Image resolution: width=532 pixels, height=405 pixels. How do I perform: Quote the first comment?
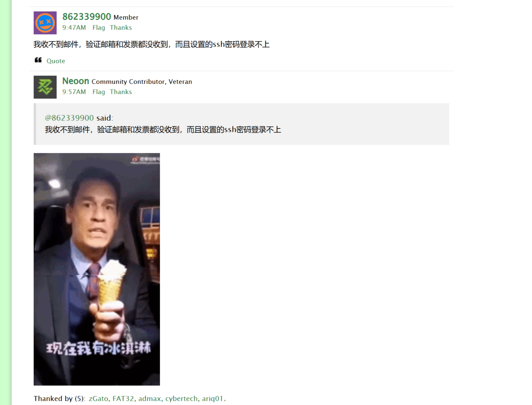[56, 61]
